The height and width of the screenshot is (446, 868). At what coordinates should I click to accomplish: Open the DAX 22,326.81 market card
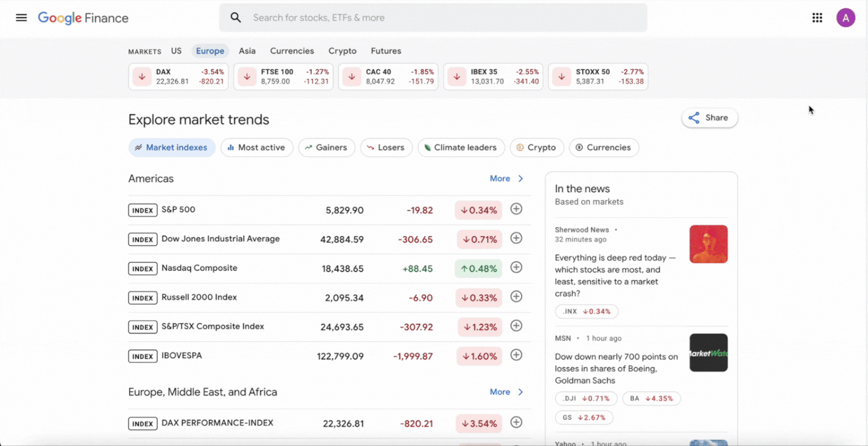point(178,76)
